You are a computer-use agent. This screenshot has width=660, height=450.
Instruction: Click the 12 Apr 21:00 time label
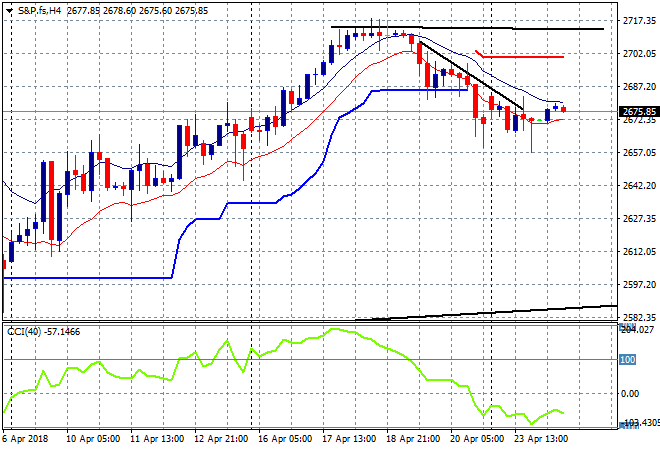[221, 439]
